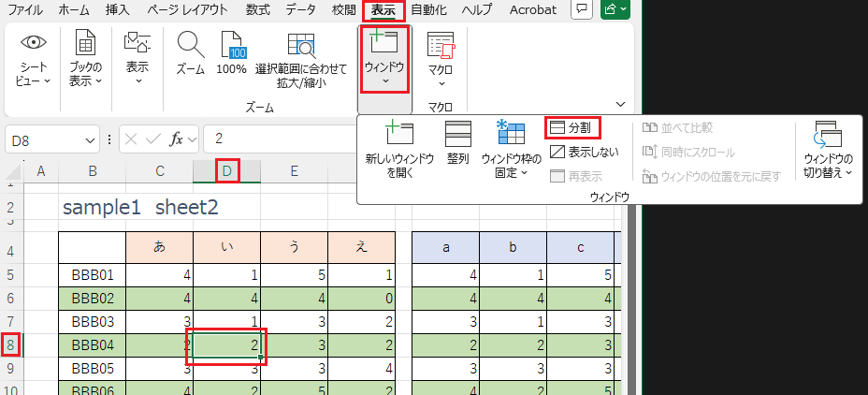The width and height of the screenshot is (868, 395).
Task: Click header cell あ
Action: [x=159, y=248]
